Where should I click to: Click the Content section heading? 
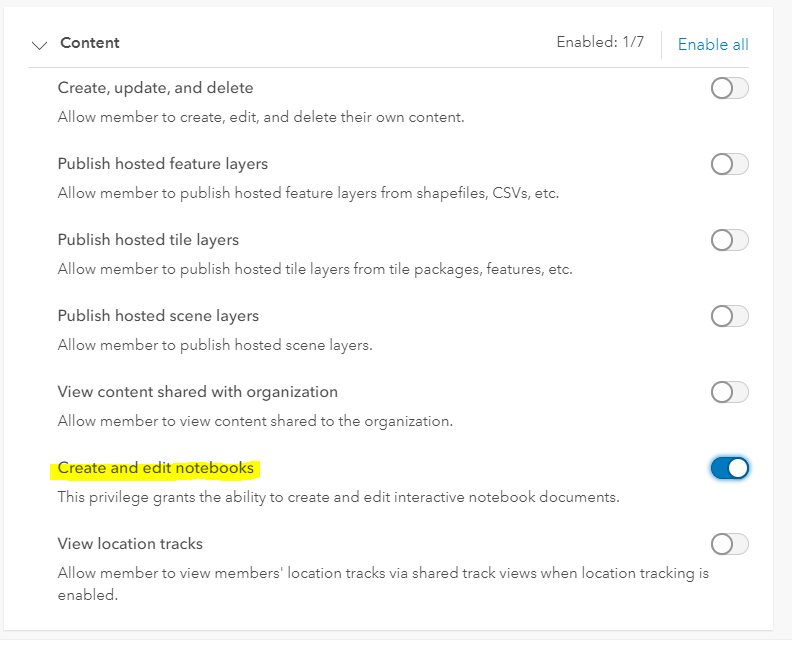point(89,43)
